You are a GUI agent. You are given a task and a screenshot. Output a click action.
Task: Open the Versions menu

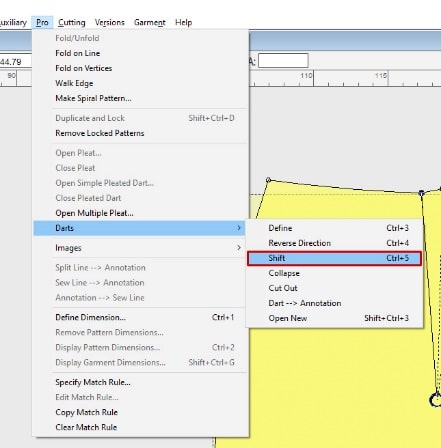tap(109, 22)
